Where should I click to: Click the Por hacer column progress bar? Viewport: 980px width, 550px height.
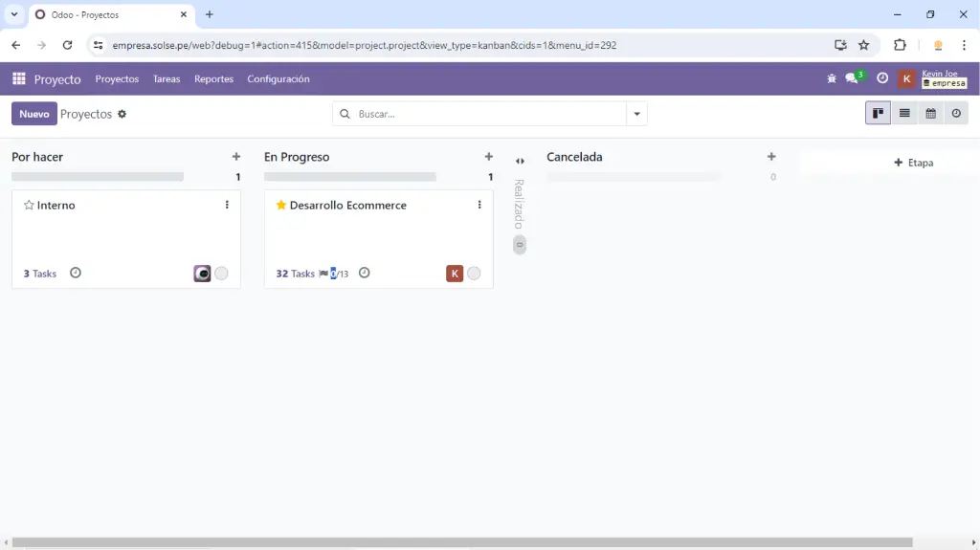point(98,177)
